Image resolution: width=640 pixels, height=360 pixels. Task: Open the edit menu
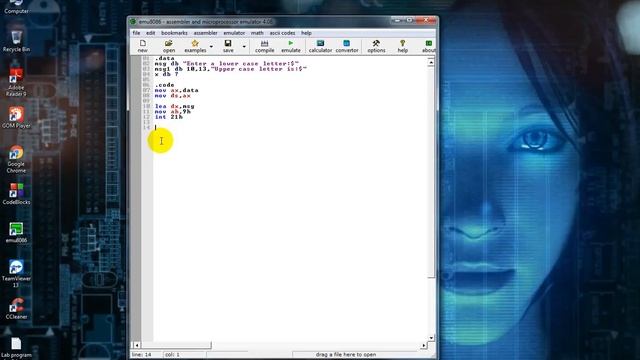pyautogui.click(x=151, y=33)
